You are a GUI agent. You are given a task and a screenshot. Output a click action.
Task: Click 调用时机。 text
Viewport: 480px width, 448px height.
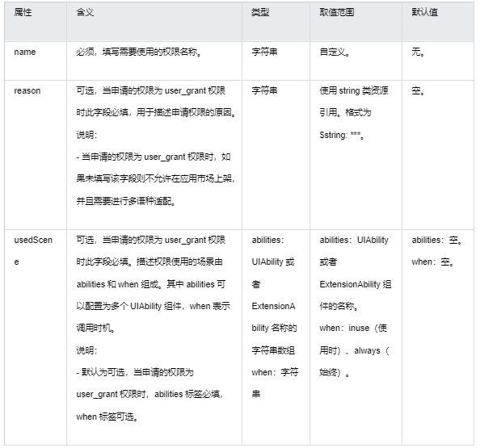coord(96,328)
